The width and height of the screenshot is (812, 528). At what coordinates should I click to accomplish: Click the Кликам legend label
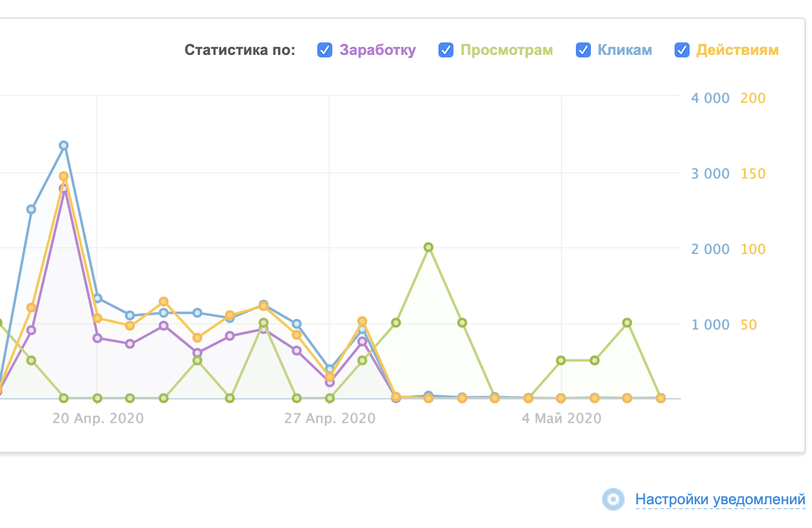click(624, 50)
